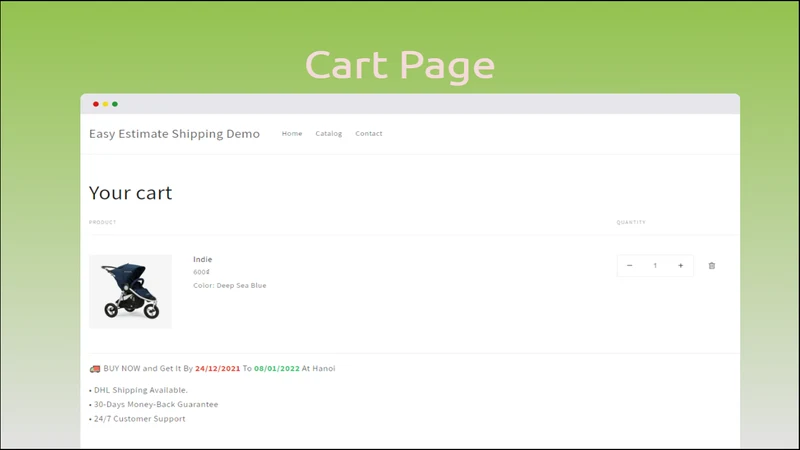Select the green date 08/01/2022
800x450 pixels.
pyautogui.click(x=277, y=368)
